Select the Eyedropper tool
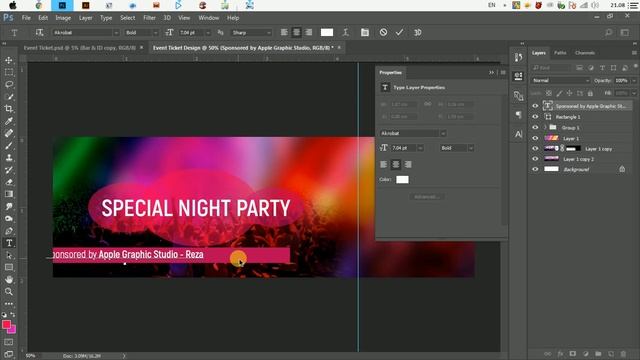This screenshot has height=360, width=640. click(x=9, y=121)
